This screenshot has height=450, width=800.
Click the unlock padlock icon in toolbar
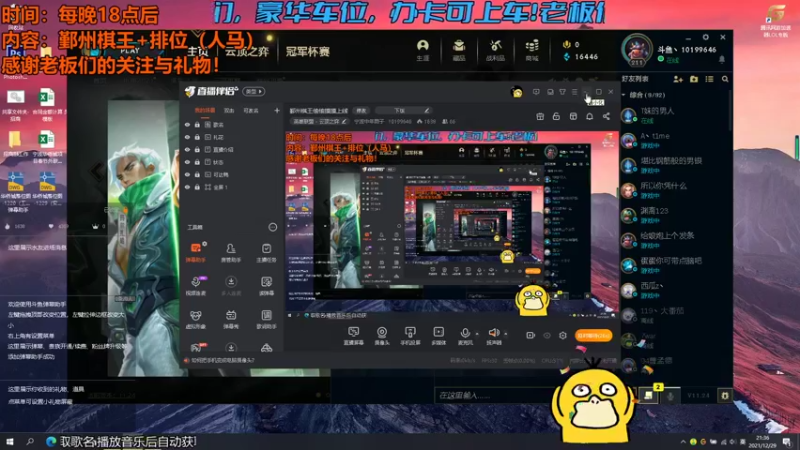(556, 116)
